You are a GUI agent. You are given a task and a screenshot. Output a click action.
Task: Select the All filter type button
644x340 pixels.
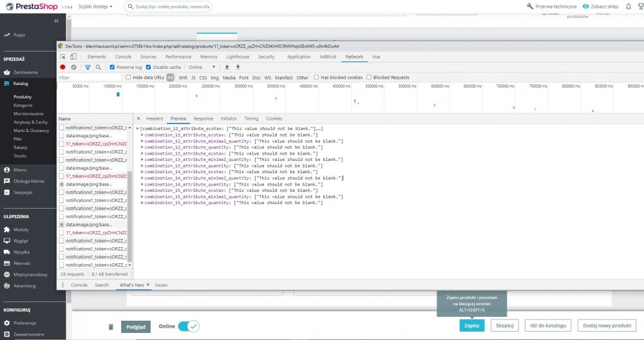pos(170,78)
